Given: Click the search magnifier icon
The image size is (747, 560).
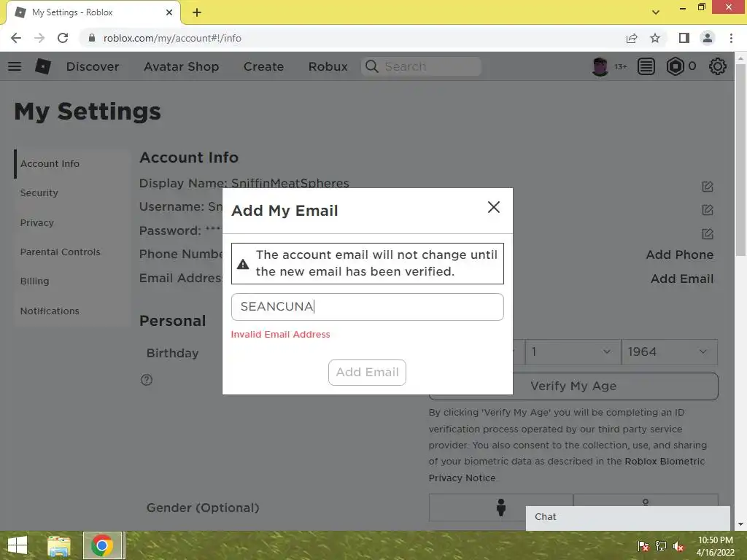Looking at the screenshot, I should coord(371,66).
